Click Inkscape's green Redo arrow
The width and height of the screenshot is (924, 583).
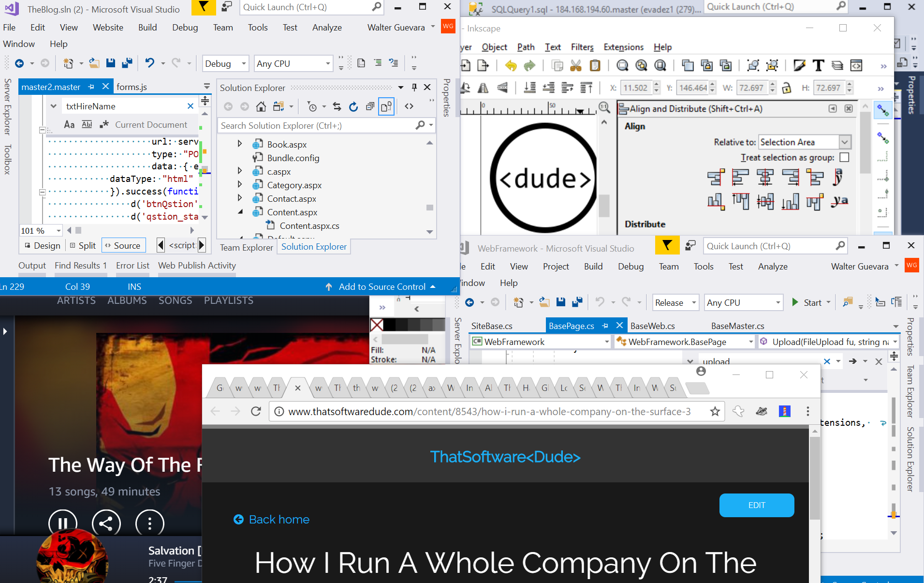(x=530, y=65)
